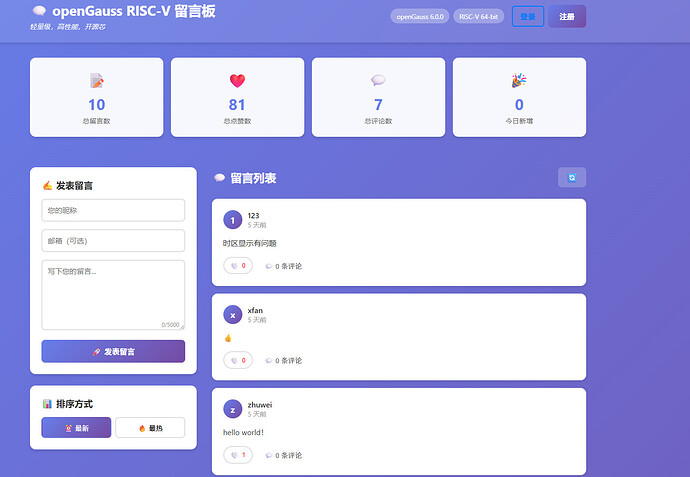The image size is (690, 477).
Task: Submit with the 发表留言 button
Action: point(113,351)
